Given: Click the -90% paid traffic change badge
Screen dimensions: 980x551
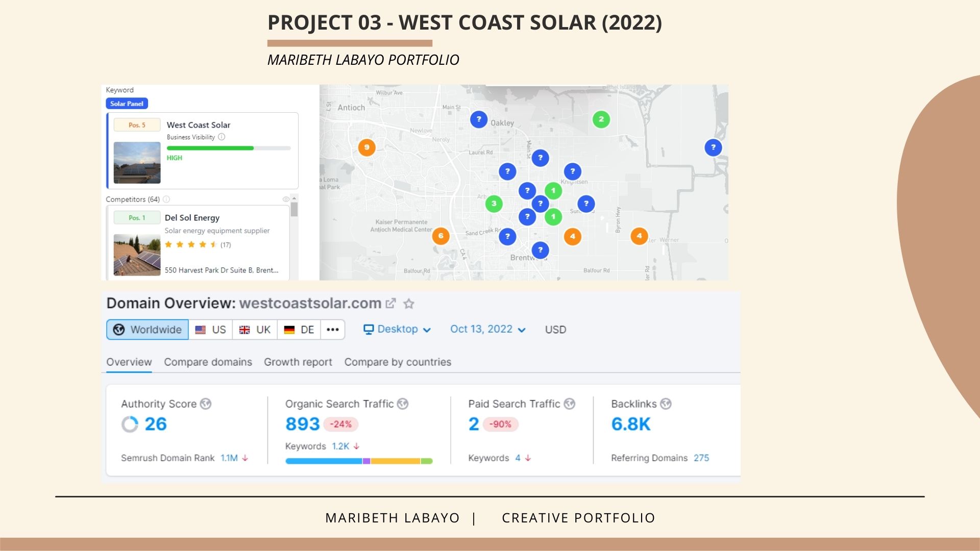Looking at the screenshot, I should tap(500, 424).
